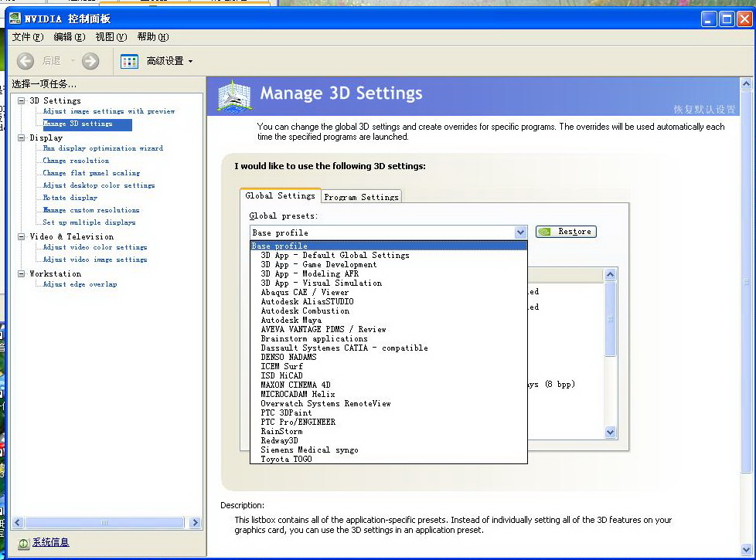The width and height of the screenshot is (756, 560).
Task: Open Adjust edge overlap task
Action: pyautogui.click(x=80, y=284)
